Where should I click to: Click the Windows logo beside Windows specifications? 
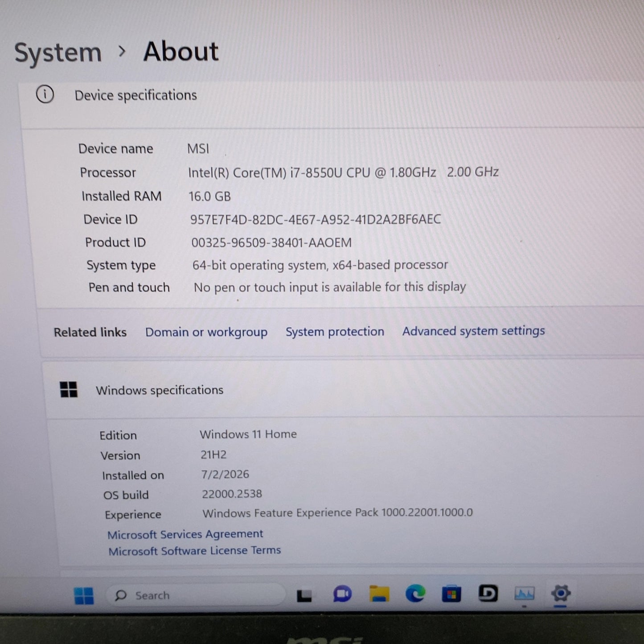click(x=69, y=390)
